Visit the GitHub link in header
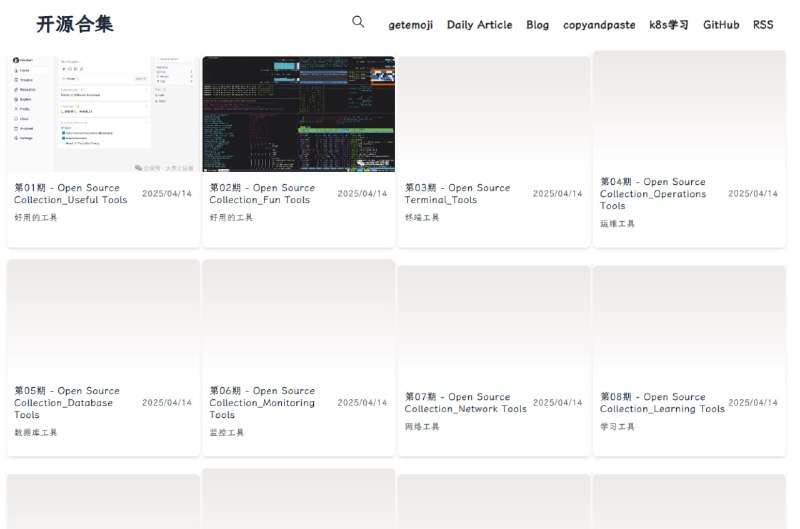 720,25
